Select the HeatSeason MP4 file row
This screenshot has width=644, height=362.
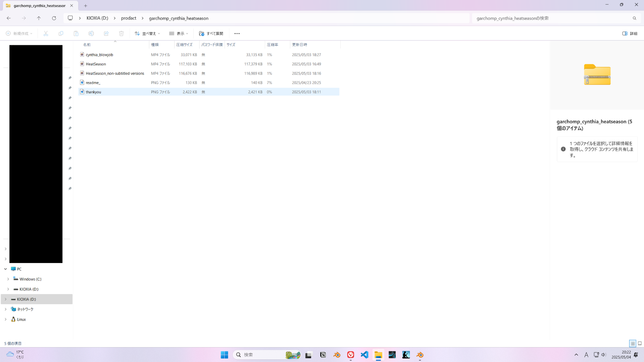209,64
